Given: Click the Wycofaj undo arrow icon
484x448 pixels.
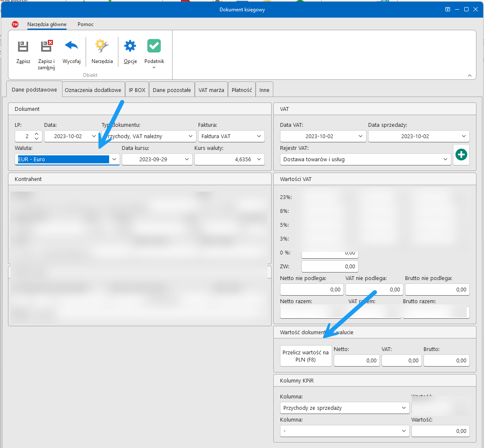Looking at the screenshot, I should point(71,45).
